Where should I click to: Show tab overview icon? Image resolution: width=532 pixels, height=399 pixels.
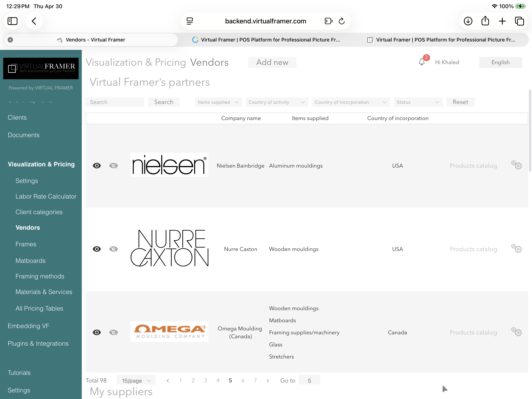[520, 21]
